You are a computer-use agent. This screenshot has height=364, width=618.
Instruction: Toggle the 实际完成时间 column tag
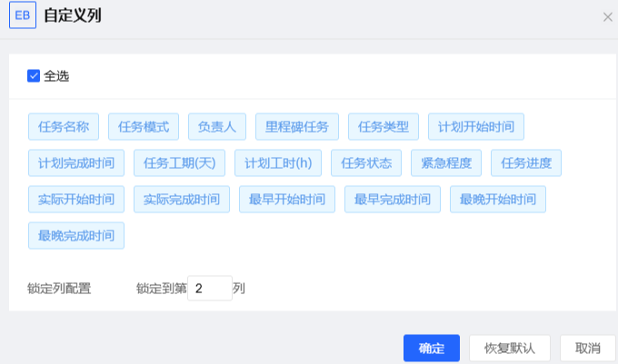pos(182,199)
